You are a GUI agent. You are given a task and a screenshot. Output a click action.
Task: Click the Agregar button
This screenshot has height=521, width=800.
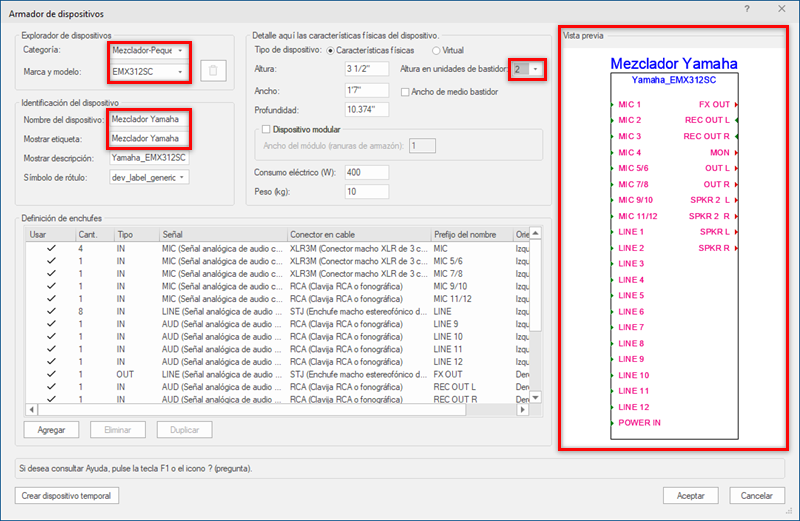coord(52,430)
